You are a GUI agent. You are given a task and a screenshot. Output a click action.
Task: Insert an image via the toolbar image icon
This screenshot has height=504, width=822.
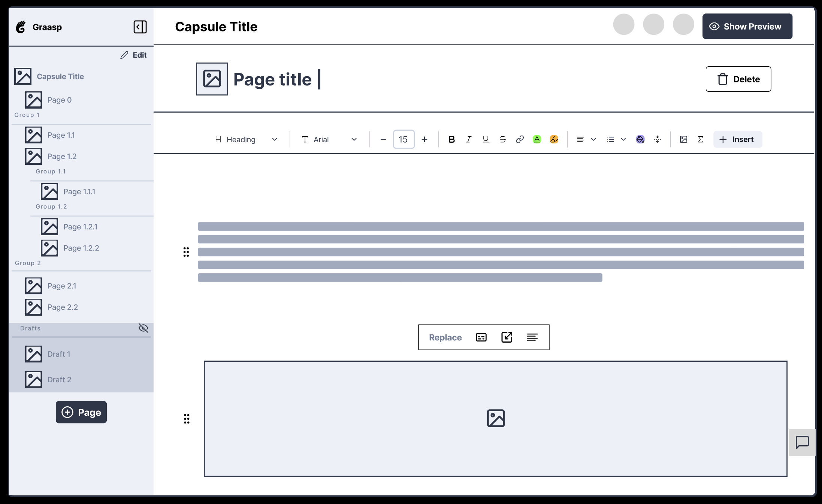(684, 139)
